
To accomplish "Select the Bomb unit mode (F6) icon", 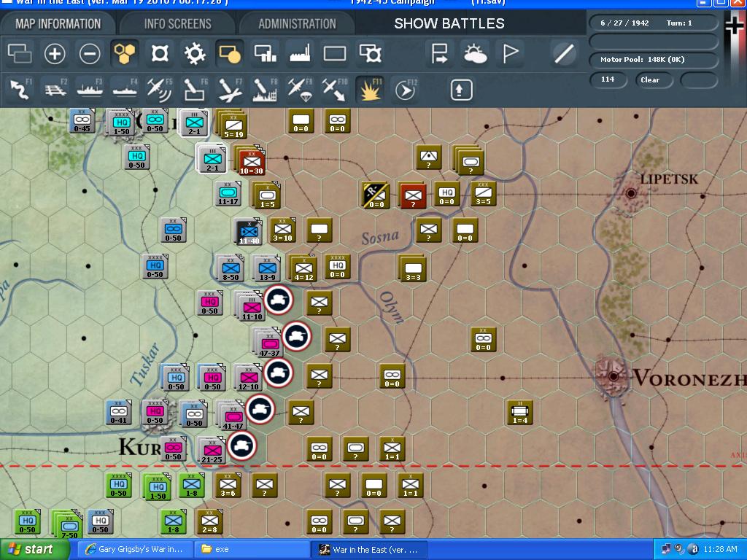I will [x=195, y=90].
